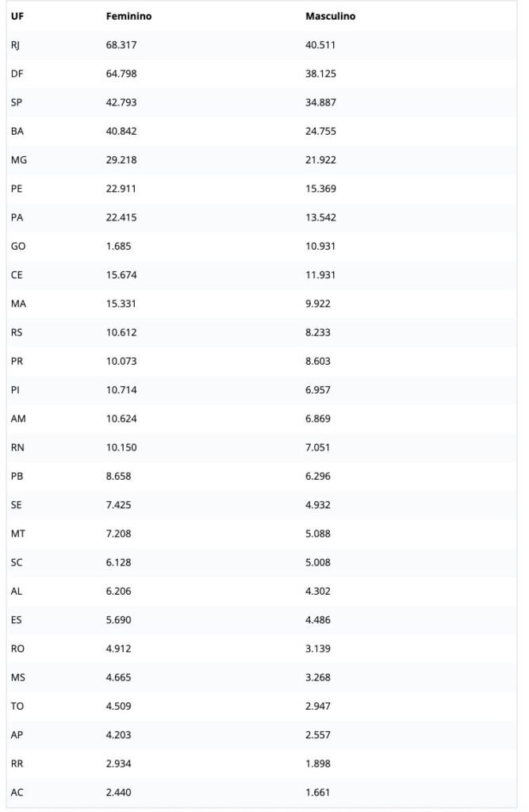This screenshot has height=812, width=529.
Task: Click the Feminino value 6.128 for SC
Action: 118,562
